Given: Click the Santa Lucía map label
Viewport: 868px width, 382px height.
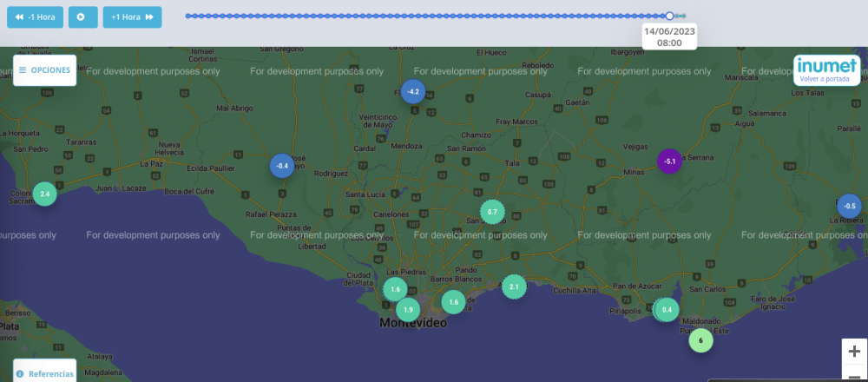Looking at the screenshot, I should [x=364, y=194].
